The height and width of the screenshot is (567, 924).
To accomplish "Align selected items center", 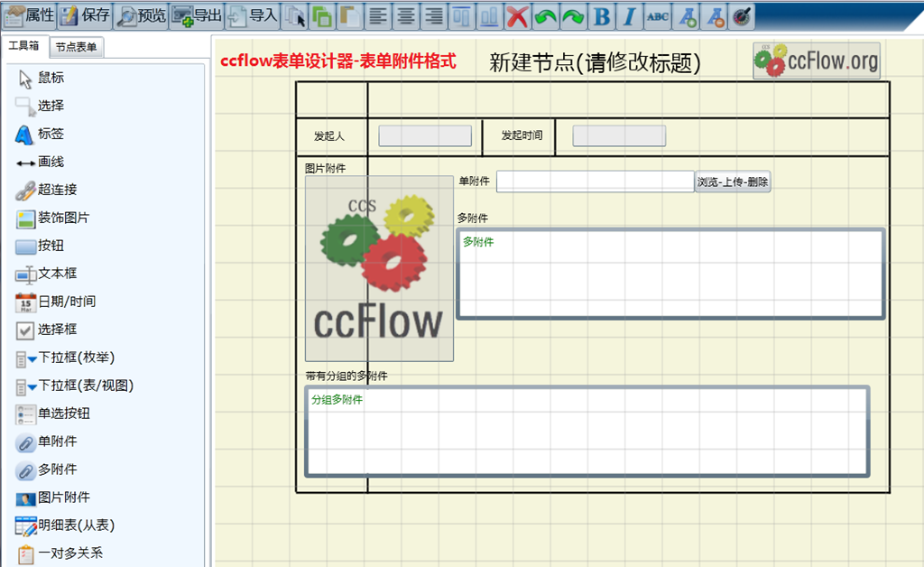I will click(405, 16).
